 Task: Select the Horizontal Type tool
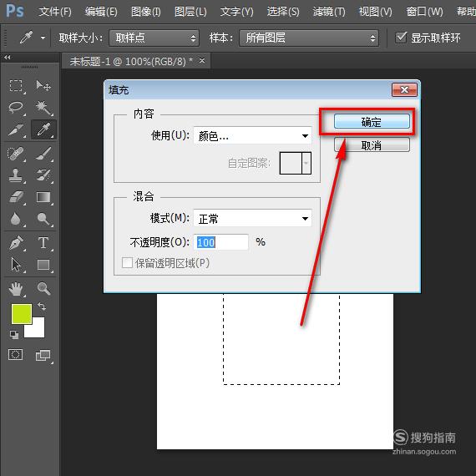(x=43, y=242)
